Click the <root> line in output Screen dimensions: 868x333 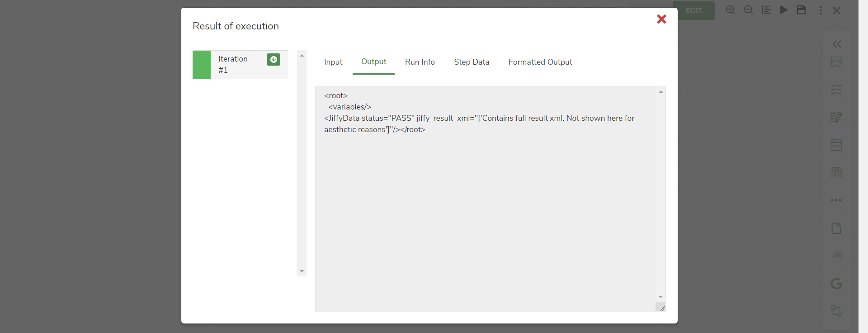[x=336, y=95]
